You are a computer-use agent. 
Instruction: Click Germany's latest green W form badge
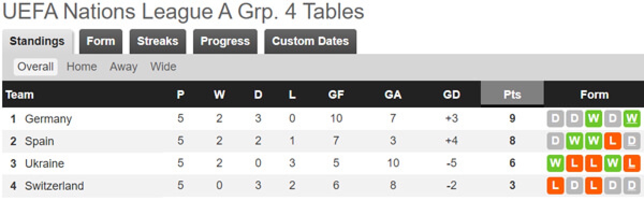click(x=632, y=118)
